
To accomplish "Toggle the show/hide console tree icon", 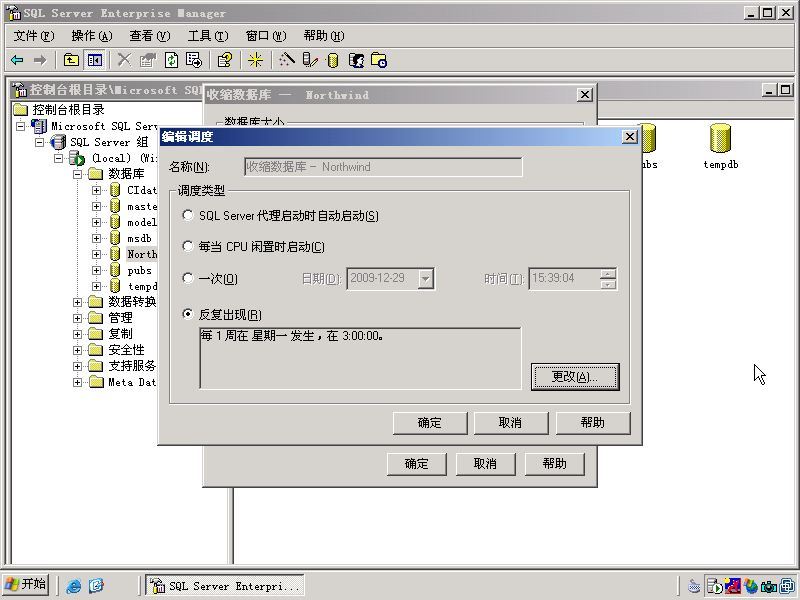I will pos(95,60).
